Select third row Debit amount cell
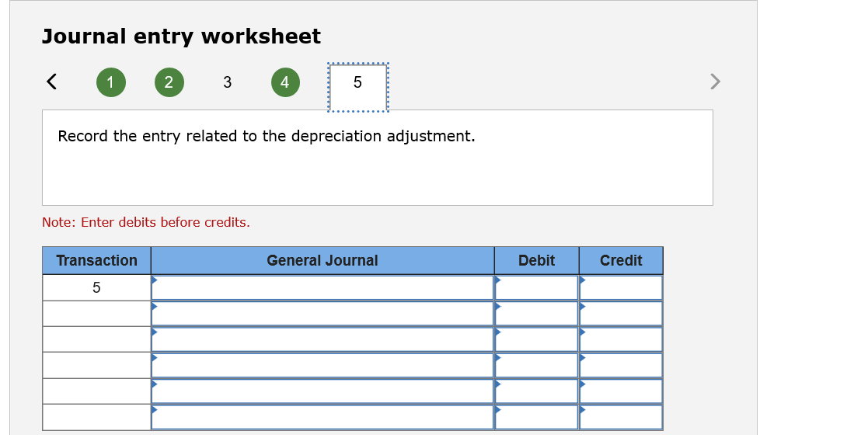Image resolution: width=868 pixels, height=438 pixels. tap(536, 339)
